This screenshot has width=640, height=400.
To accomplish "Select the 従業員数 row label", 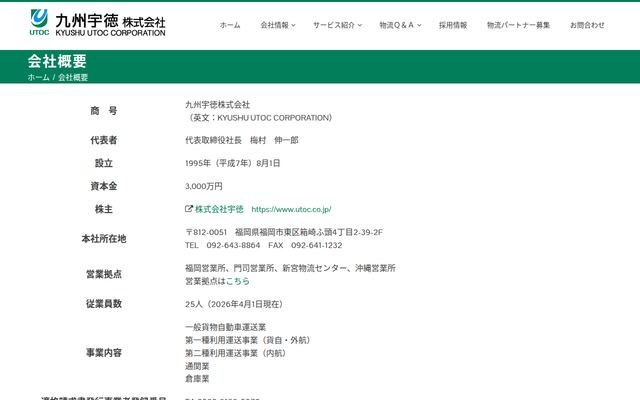I will point(104,303).
